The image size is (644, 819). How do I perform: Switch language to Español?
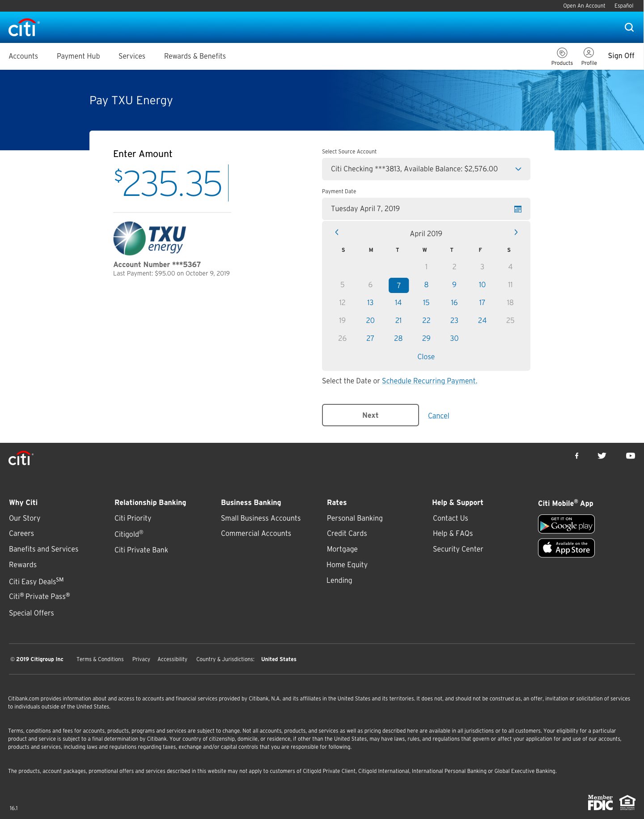(624, 6)
